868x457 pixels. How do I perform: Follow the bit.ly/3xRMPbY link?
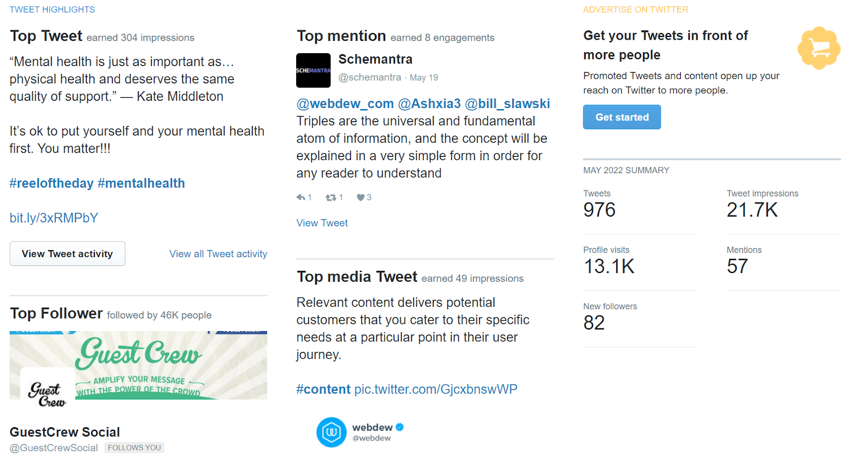click(53, 217)
